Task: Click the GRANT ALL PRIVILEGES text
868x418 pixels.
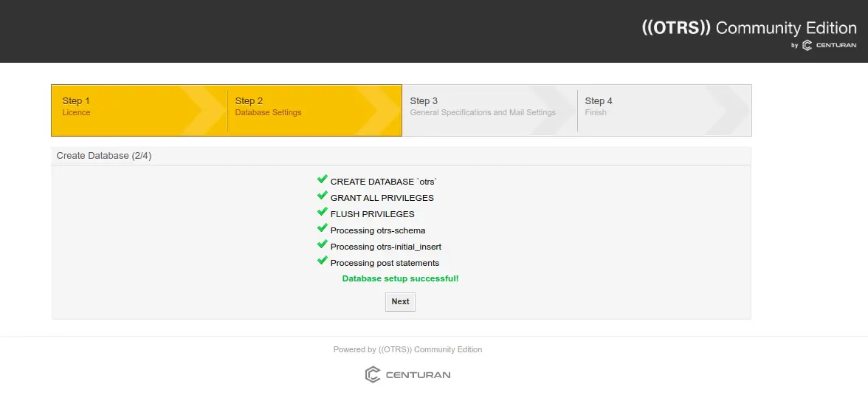Action: [x=382, y=198]
